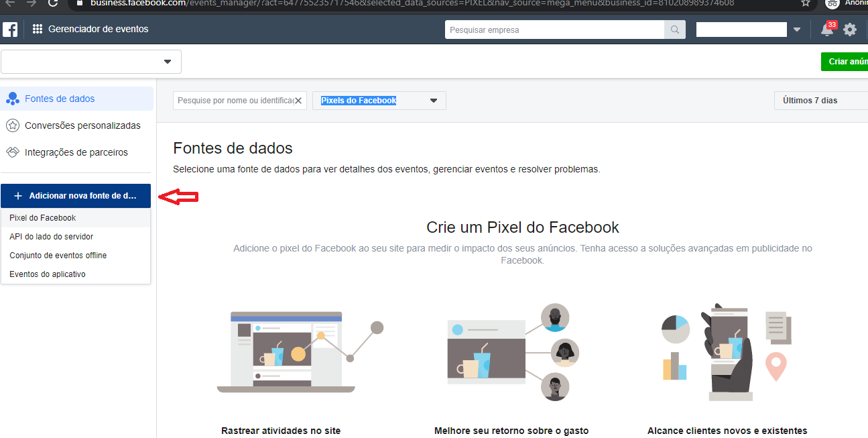Open the apps grid mega menu icon
The width and height of the screenshot is (868, 438).
(38, 30)
